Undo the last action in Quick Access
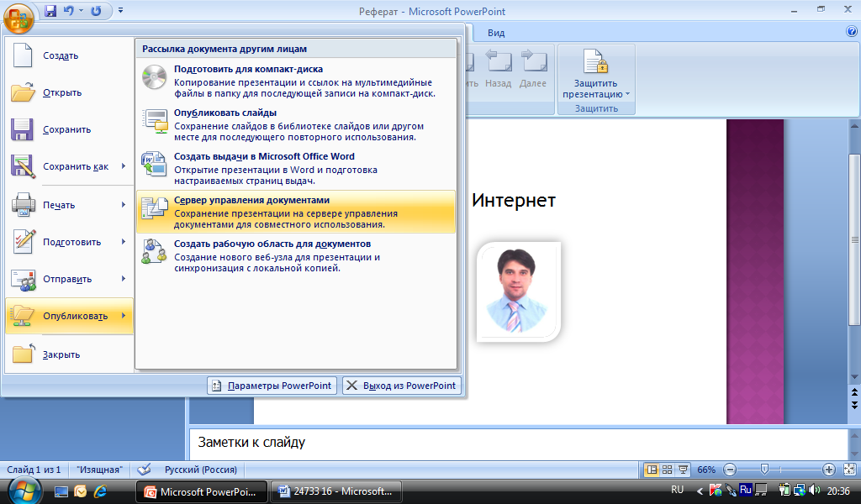This screenshot has height=504, width=861. pos(69,11)
